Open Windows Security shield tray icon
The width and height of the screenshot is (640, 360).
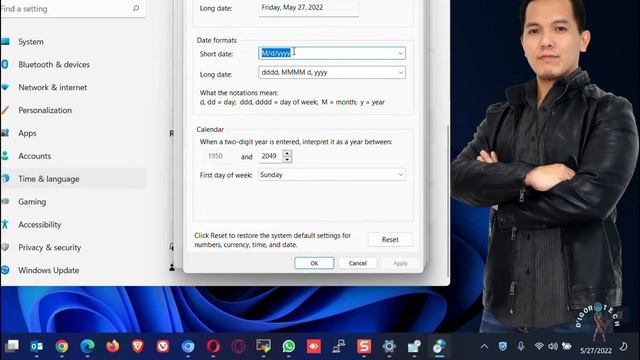[x=503, y=346]
